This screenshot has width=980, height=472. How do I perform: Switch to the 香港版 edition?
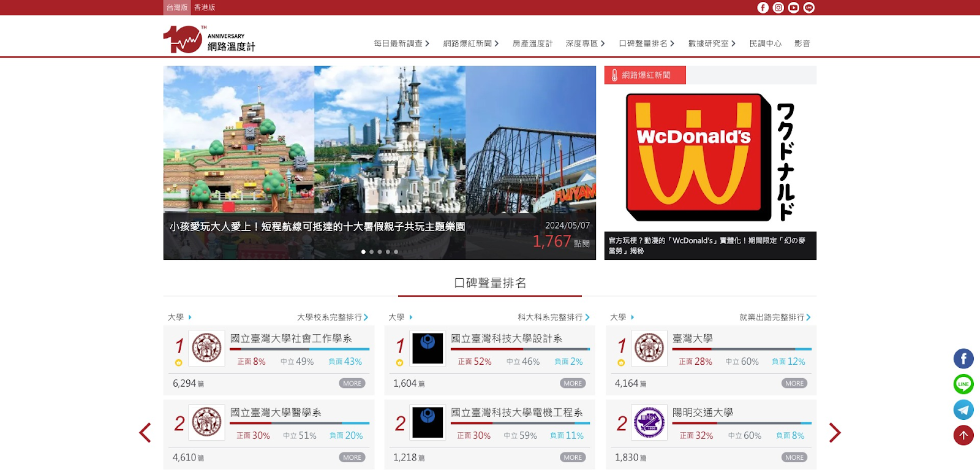pyautogui.click(x=205, y=7)
